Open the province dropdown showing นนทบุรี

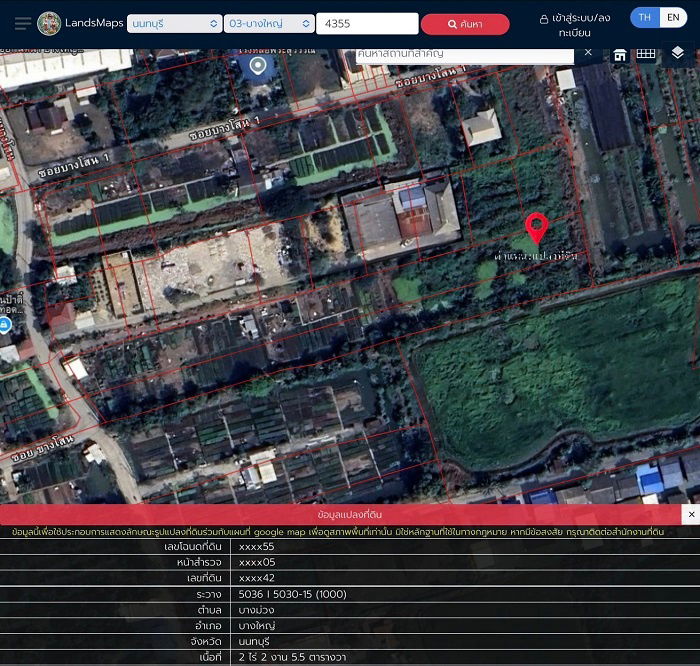(174, 24)
